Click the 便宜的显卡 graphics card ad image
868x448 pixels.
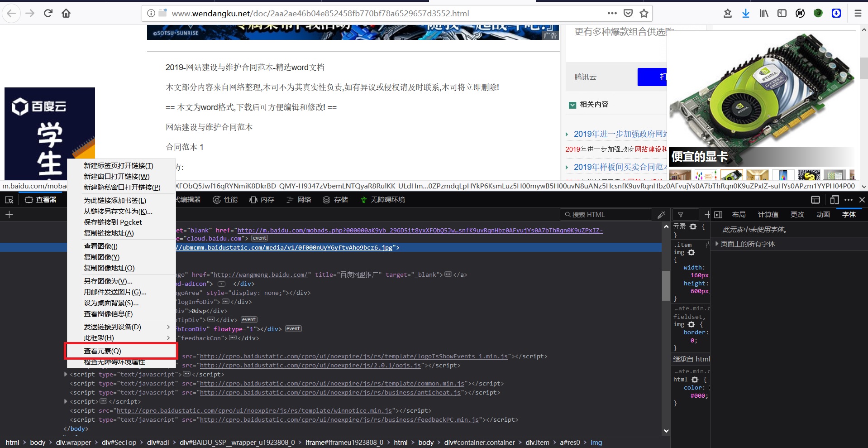[x=762, y=99]
